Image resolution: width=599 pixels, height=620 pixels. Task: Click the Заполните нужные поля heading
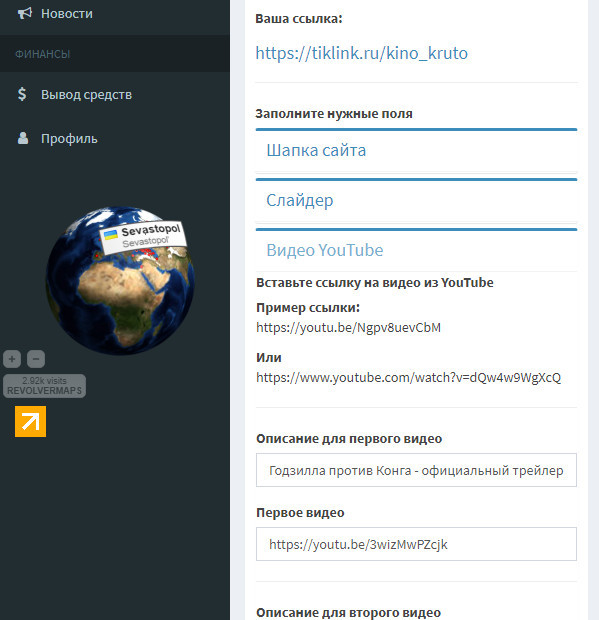[x=334, y=114]
